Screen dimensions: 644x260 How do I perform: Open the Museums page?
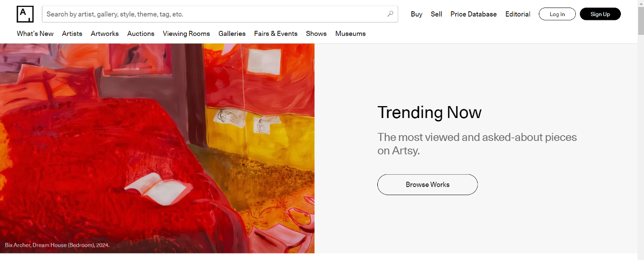[350, 34]
